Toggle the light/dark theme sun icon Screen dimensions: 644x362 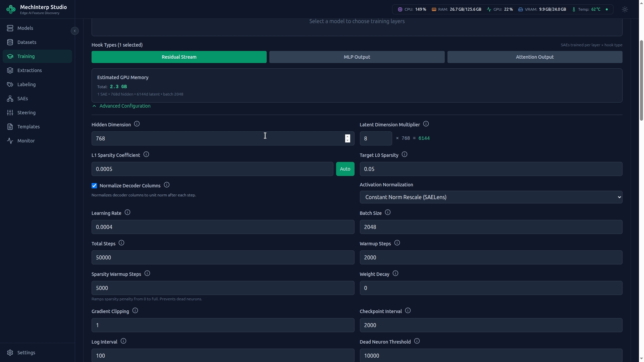coord(625,9)
